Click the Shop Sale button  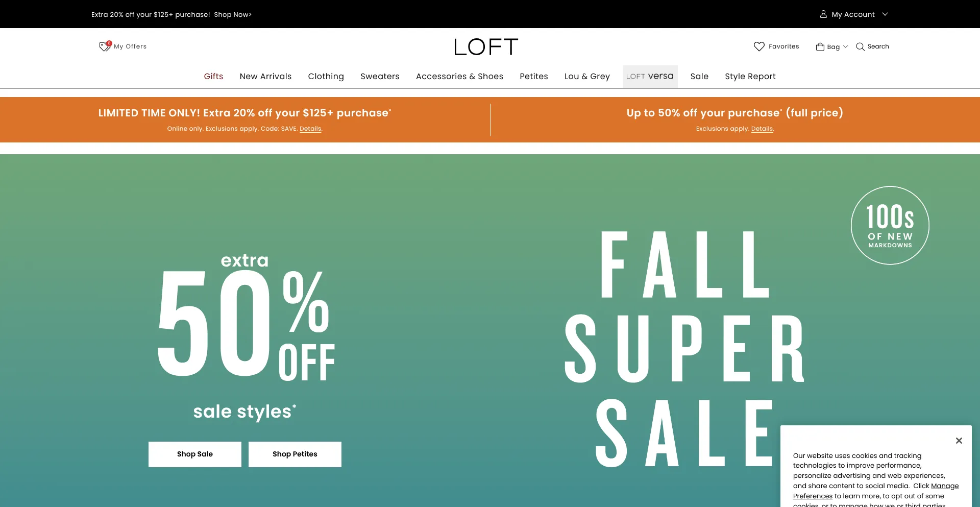tap(194, 454)
